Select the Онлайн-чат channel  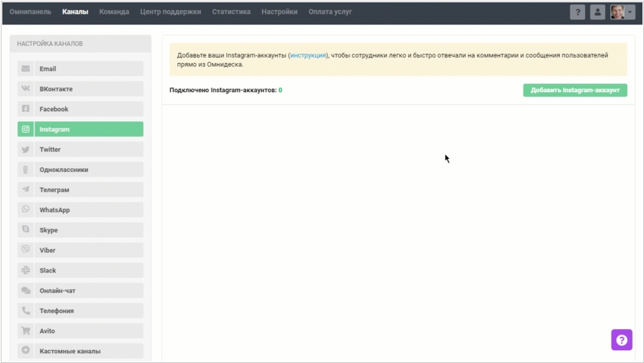pyautogui.click(x=80, y=290)
